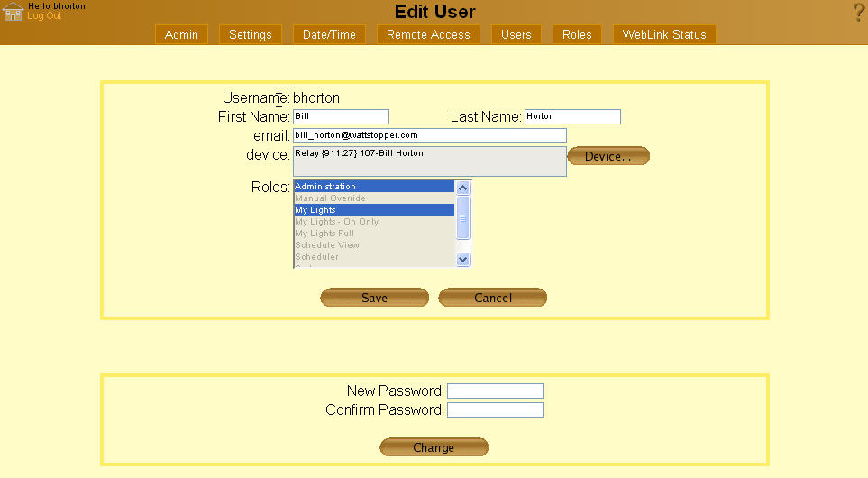This screenshot has width=868, height=478.
Task: Open the Admin tab
Action: 181,34
